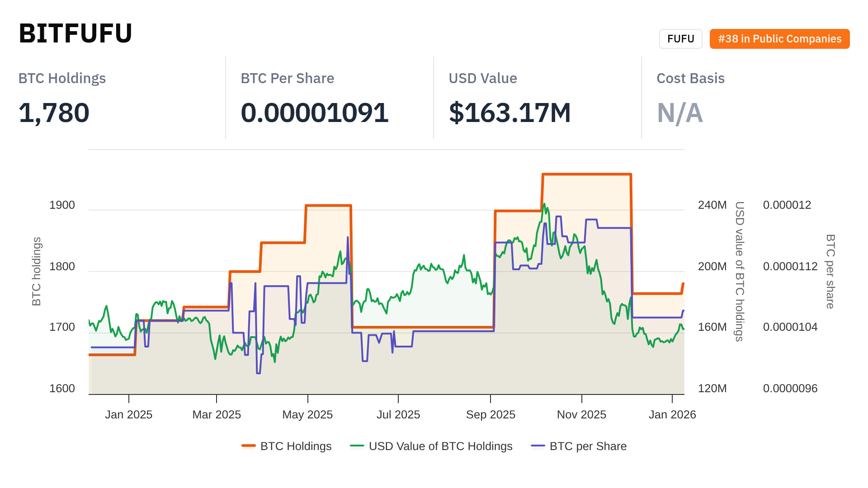Click the Sep 2025 axis tick label
Screen dimensions: 868x488
[x=491, y=414]
